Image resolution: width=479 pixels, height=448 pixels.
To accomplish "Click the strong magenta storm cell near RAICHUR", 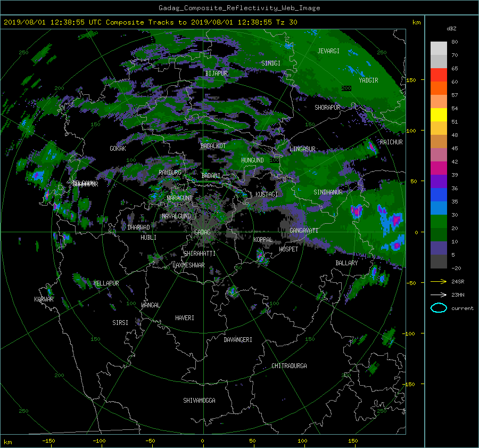I will tap(371, 147).
